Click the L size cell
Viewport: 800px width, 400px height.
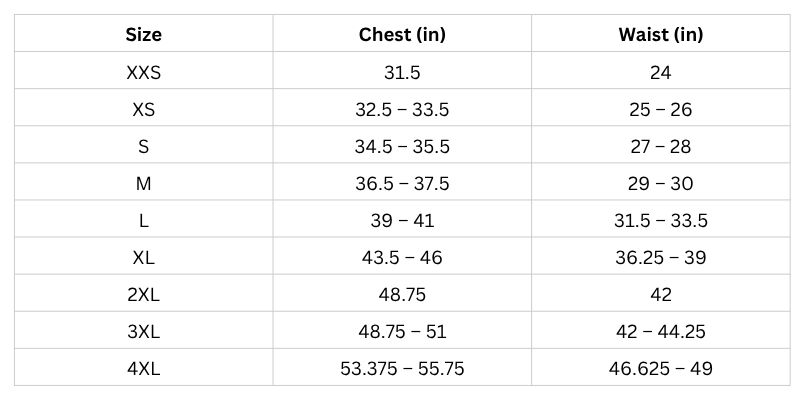coord(143,221)
